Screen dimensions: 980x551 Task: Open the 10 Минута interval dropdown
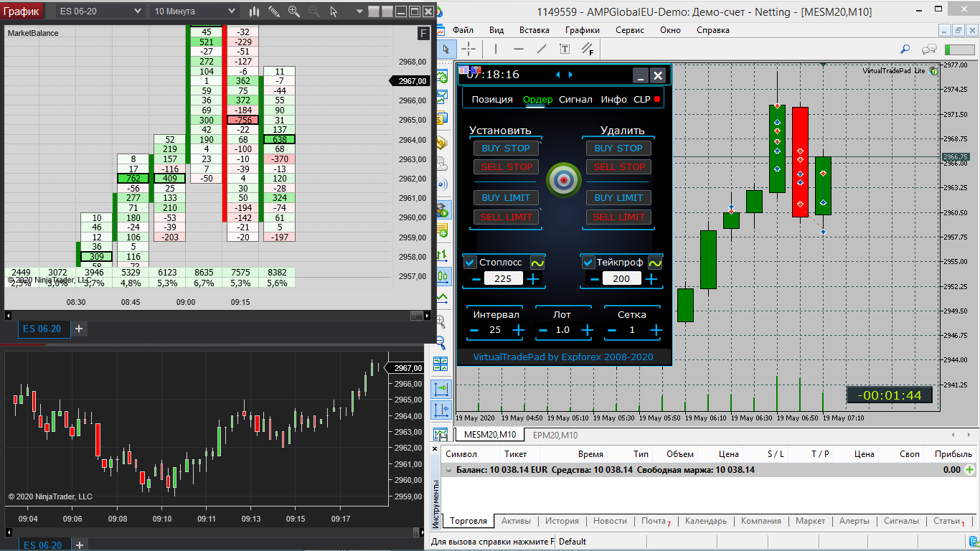coord(194,11)
